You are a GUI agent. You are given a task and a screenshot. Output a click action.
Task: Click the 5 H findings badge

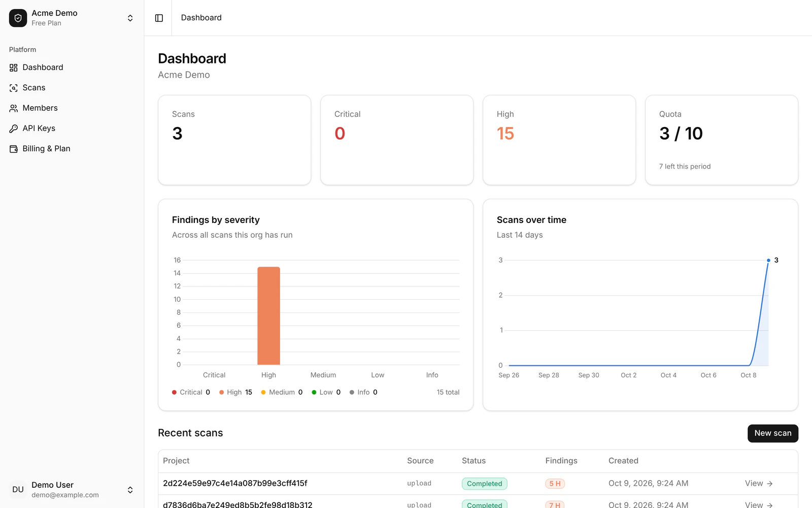coord(555,484)
